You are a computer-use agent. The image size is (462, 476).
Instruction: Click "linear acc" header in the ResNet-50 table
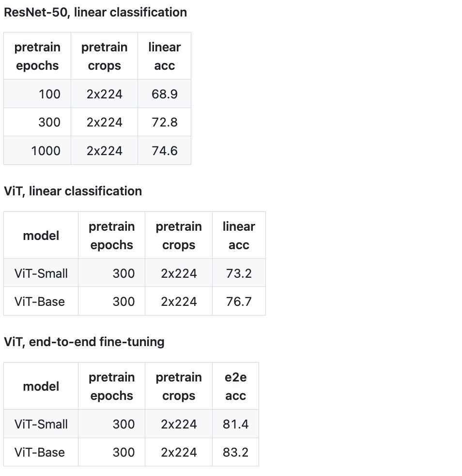(165, 56)
